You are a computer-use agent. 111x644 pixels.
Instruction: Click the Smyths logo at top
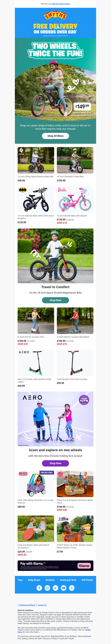tap(56, 16)
